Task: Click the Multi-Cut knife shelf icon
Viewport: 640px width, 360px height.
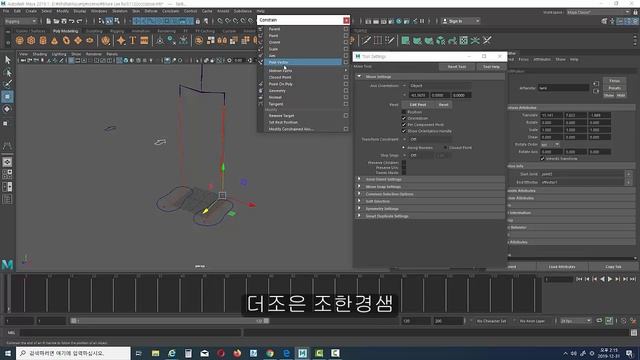Action: 366,40
